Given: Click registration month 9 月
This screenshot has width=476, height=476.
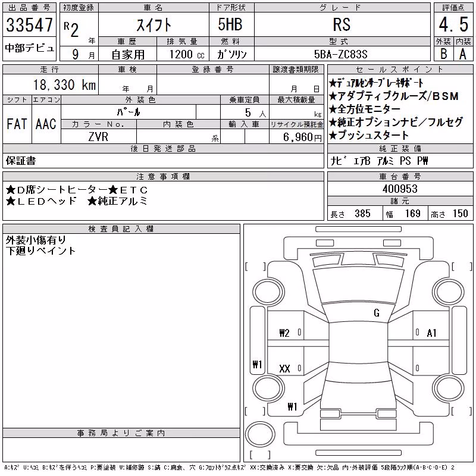Looking at the screenshot, I should 83,54.
